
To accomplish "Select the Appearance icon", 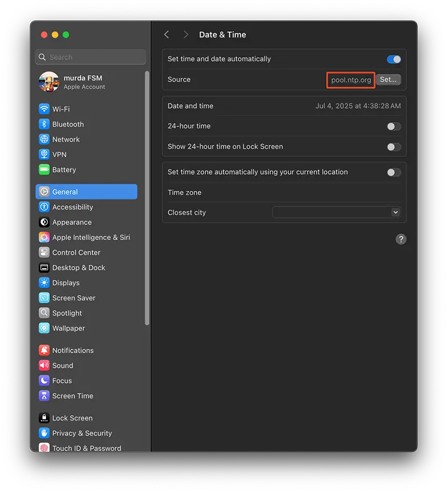I will click(x=44, y=222).
